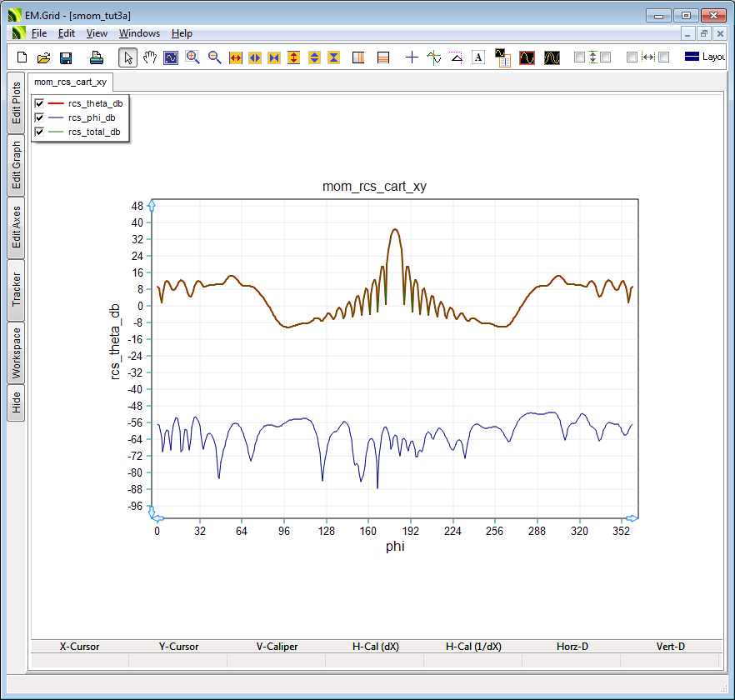The width and height of the screenshot is (735, 700).
Task: Expand the Edit Plots side panel
Action: pyautogui.click(x=16, y=103)
